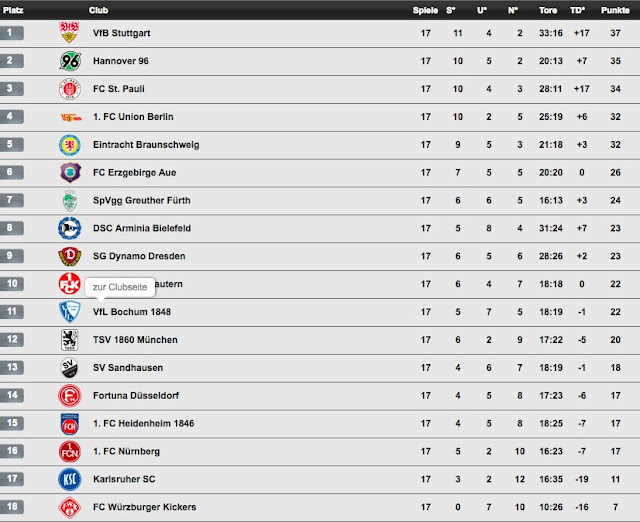Image resolution: width=640 pixels, height=522 pixels.
Task: Click the Tore column header
Action: tap(548, 10)
